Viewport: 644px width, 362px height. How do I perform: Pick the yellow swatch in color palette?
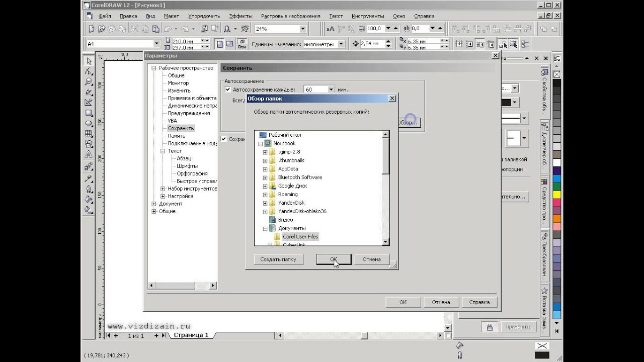tap(557, 195)
